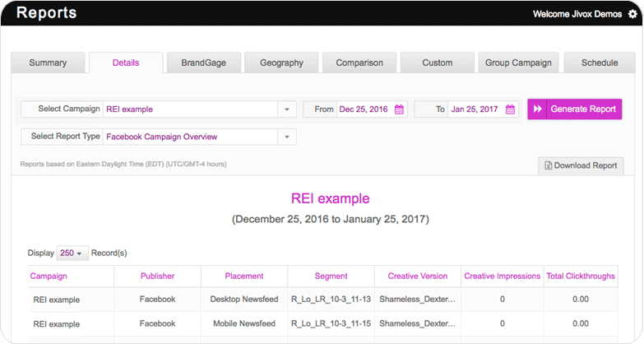Click the Download Report button

[x=580, y=165]
